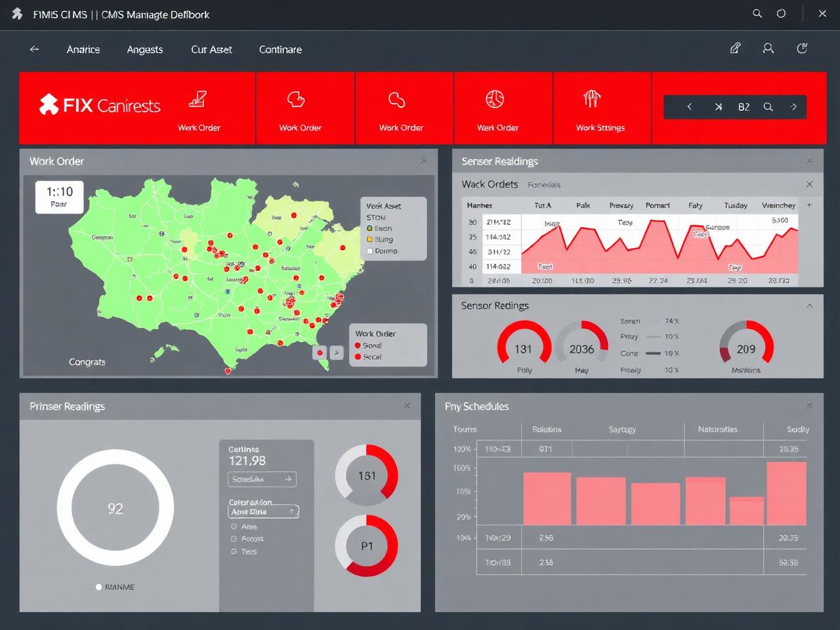The image size is (840, 630).
Task: Click the circle icon in the title bar
Action: (x=781, y=13)
